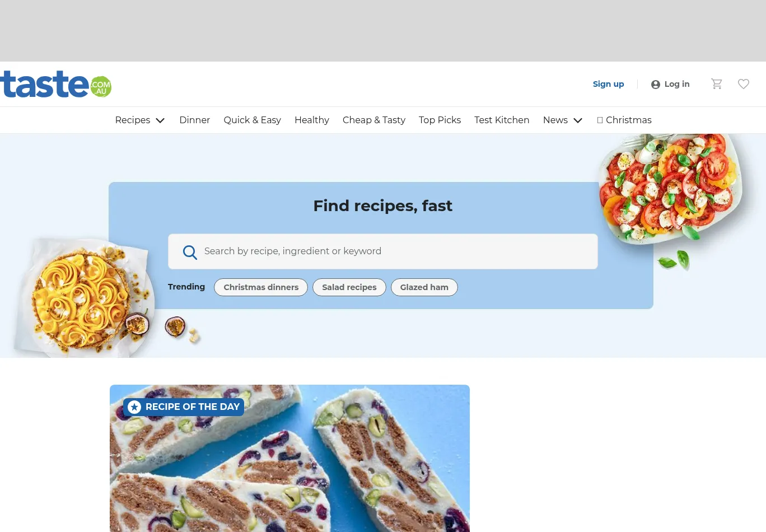
Task: Open the Dinner menu item
Action: (x=194, y=120)
